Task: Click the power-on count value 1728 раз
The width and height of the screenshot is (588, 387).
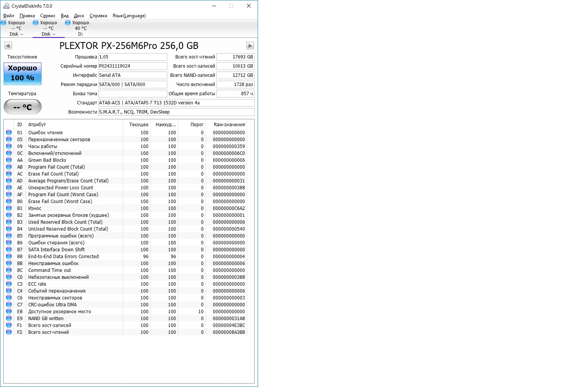Action: tap(235, 85)
